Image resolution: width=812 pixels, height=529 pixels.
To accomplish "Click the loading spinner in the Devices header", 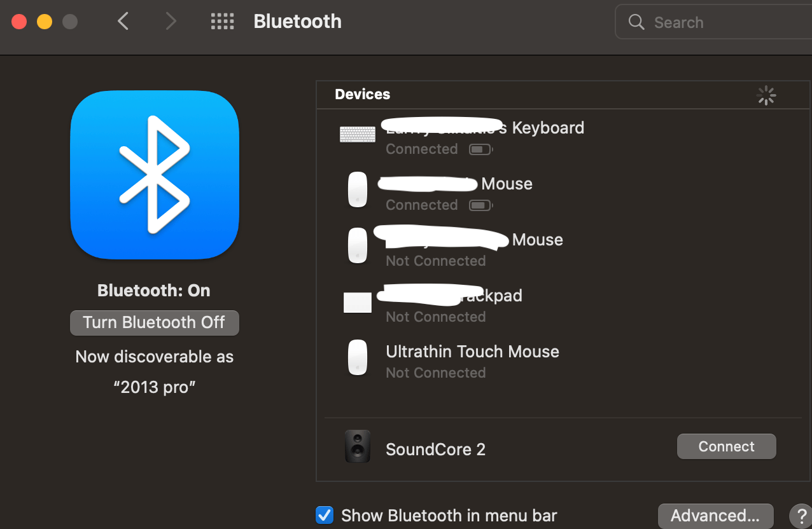I will pos(766,95).
